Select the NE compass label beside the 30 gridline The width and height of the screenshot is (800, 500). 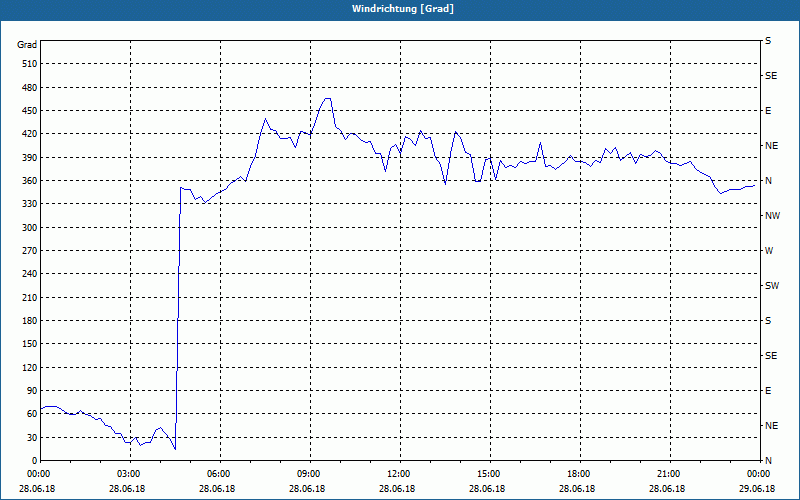point(771,426)
